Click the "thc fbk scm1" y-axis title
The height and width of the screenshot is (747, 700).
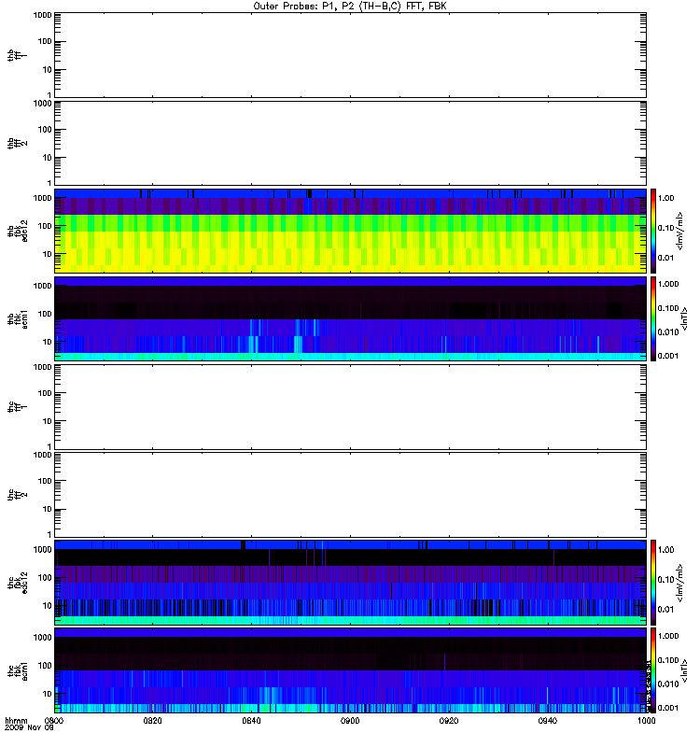(17, 670)
